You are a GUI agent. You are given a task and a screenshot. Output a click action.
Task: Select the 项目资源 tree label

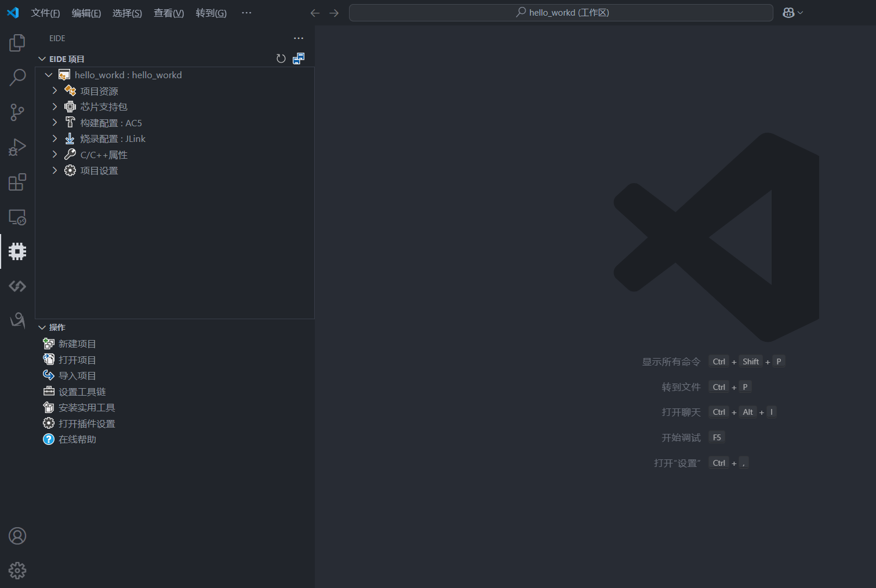pos(99,91)
